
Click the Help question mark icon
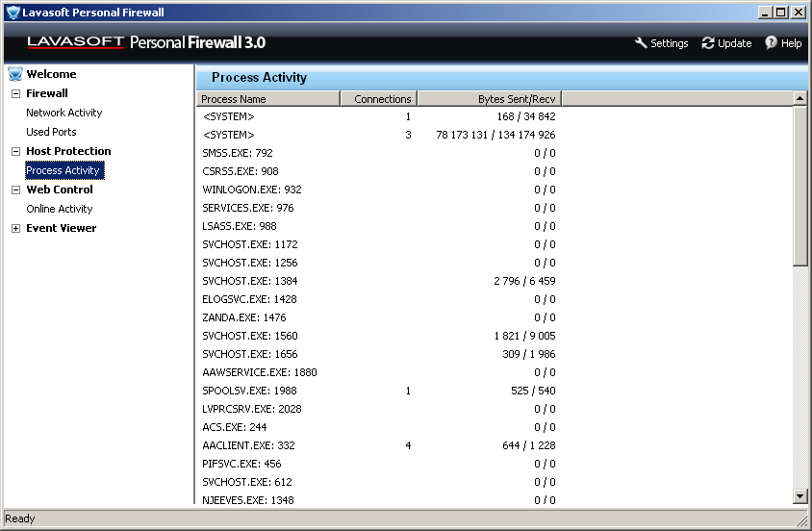[x=771, y=43]
